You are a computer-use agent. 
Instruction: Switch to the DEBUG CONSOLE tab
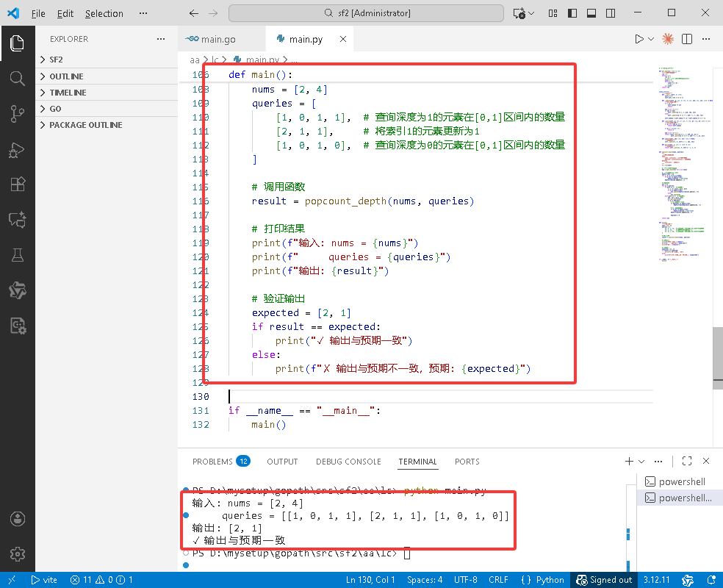348,461
